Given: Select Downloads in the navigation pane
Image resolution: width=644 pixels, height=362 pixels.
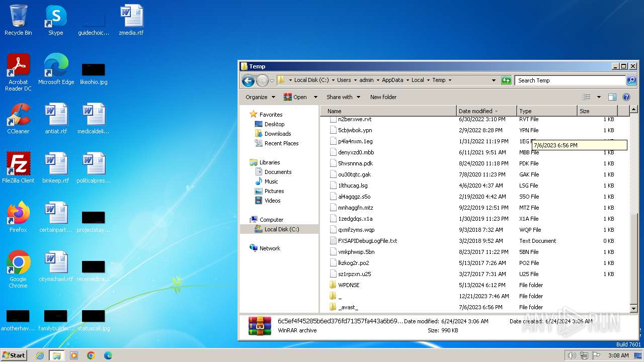Looking at the screenshot, I should pos(278,134).
